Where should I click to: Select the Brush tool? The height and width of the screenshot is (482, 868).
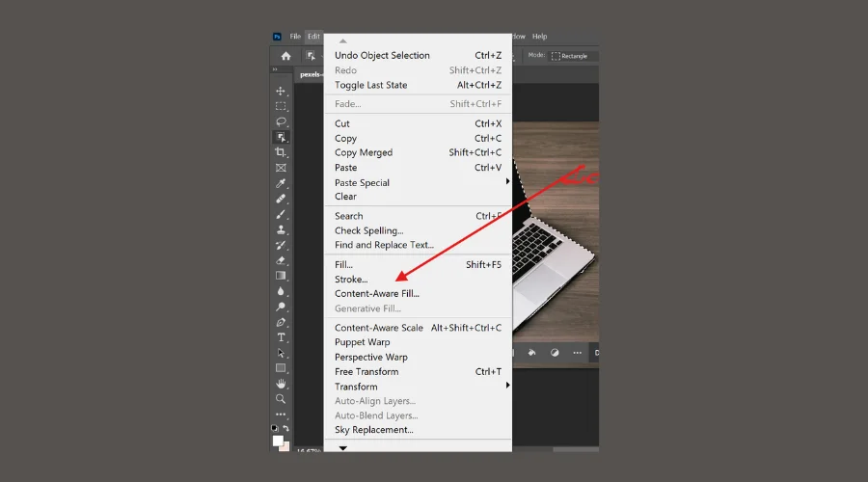click(281, 214)
